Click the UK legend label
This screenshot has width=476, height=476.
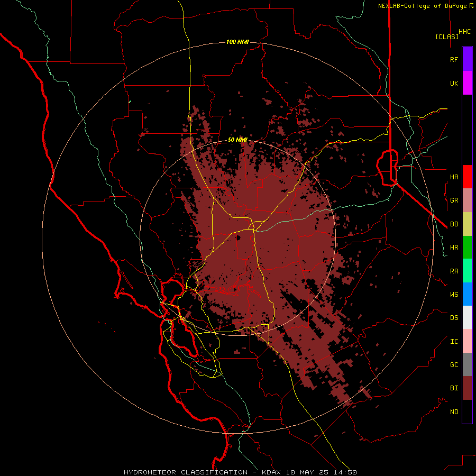click(x=454, y=83)
